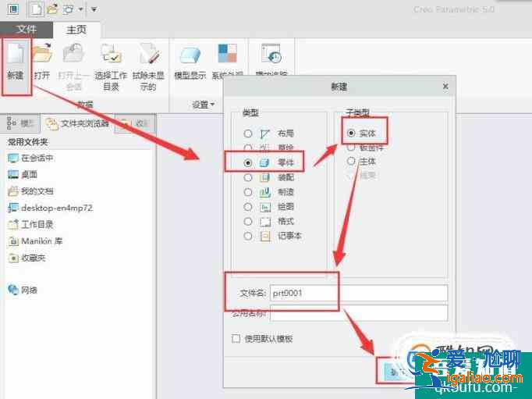Switch to the 文件夹浏览器 panel tab

coord(77,123)
